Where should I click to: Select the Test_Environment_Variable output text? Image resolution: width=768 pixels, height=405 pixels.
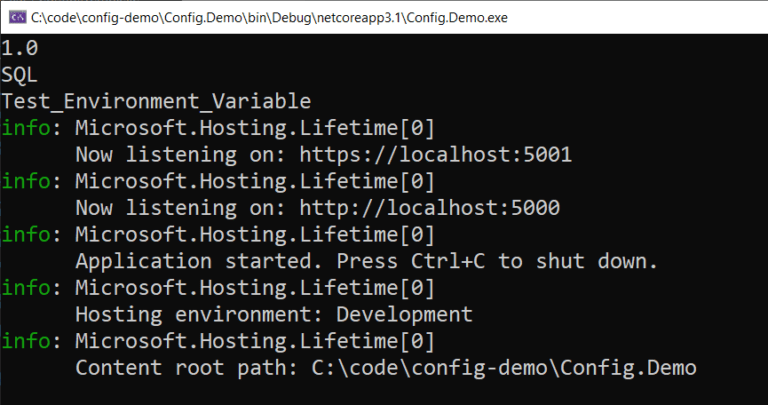click(156, 101)
